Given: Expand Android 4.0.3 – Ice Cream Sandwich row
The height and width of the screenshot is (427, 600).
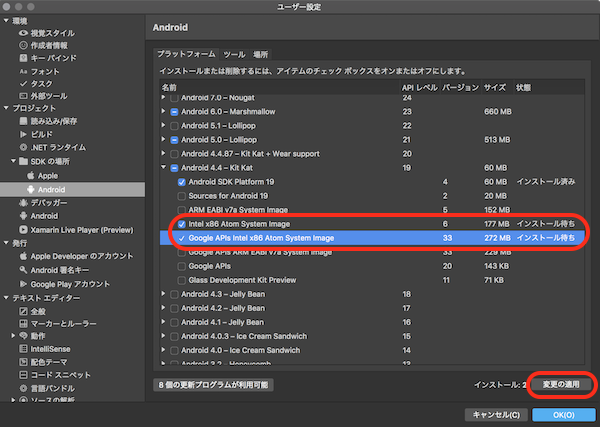Looking at the screenshot, I should point(164,336).
